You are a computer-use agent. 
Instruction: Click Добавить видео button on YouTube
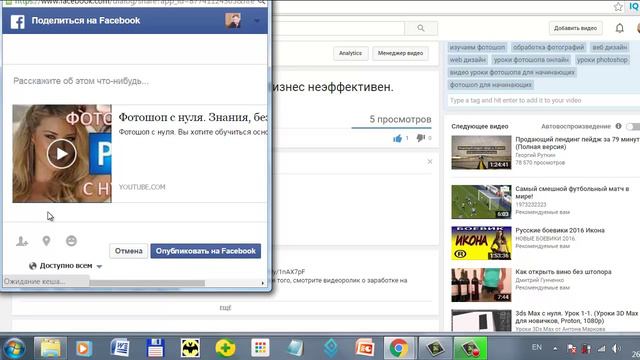576,28
